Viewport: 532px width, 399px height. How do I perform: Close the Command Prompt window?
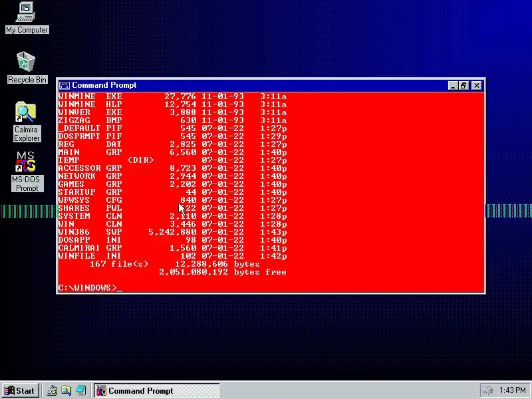pos(477,86)
